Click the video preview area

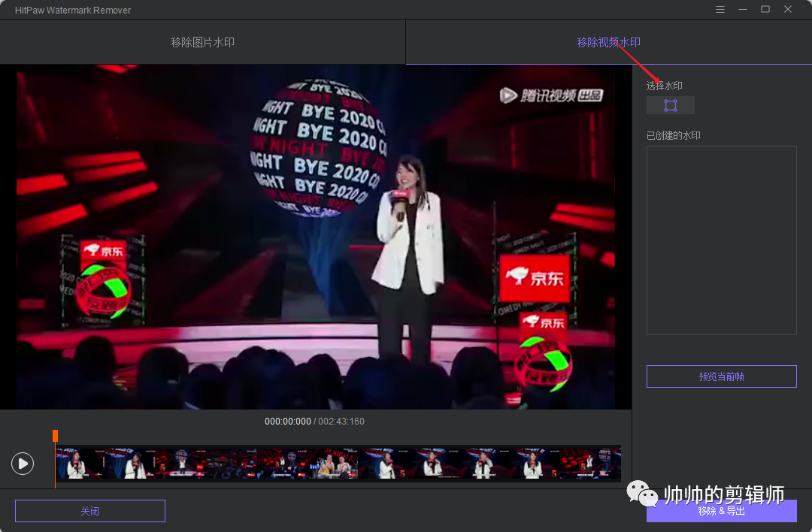coord(315,237)
